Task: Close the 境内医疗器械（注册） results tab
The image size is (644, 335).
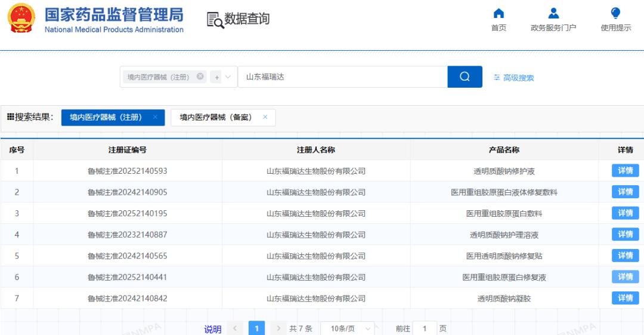Action: tap(155, 117)
